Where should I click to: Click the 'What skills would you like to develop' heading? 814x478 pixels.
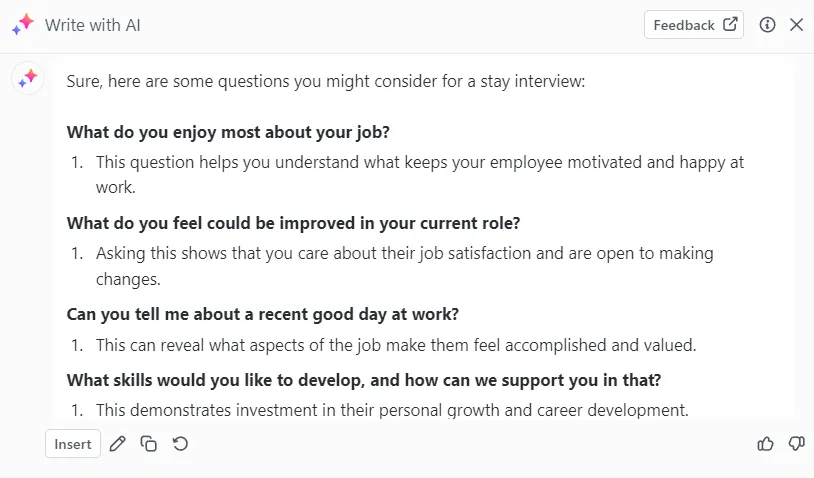coord(364,380)
